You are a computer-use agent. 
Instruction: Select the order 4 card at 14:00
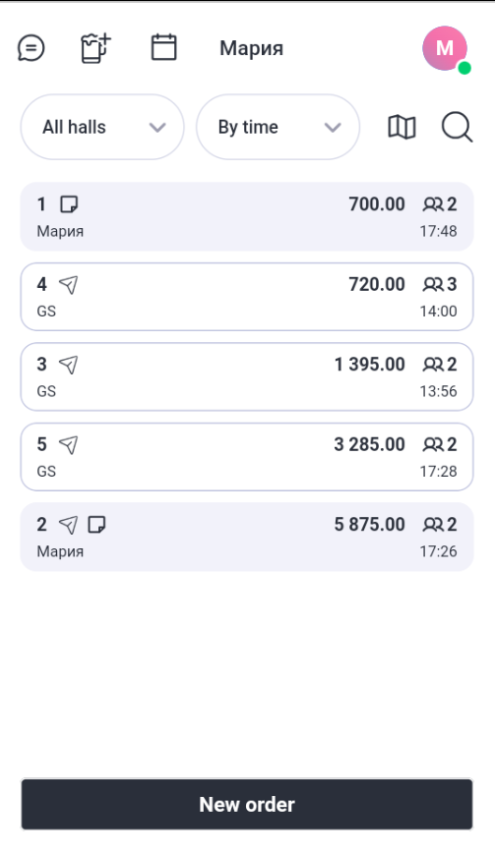click(x=247, y=297)
